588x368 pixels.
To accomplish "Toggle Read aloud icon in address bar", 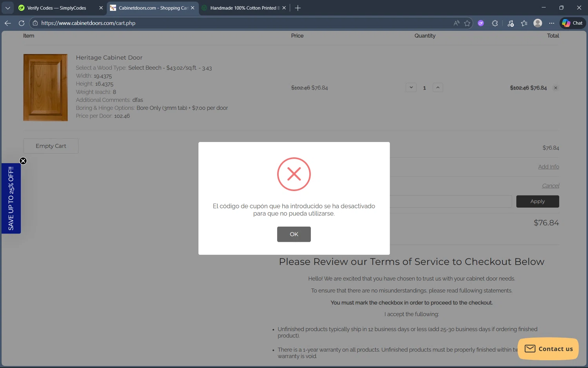I will [456, 23].
